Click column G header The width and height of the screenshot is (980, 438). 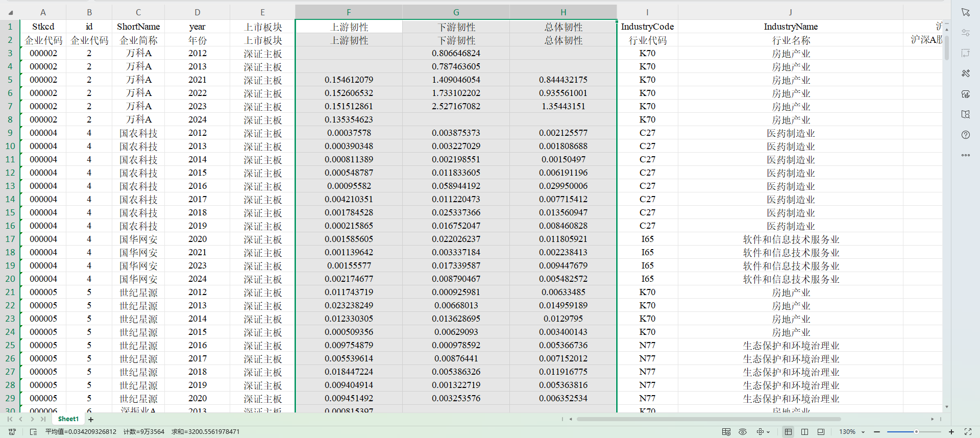[x=456, y=12]
